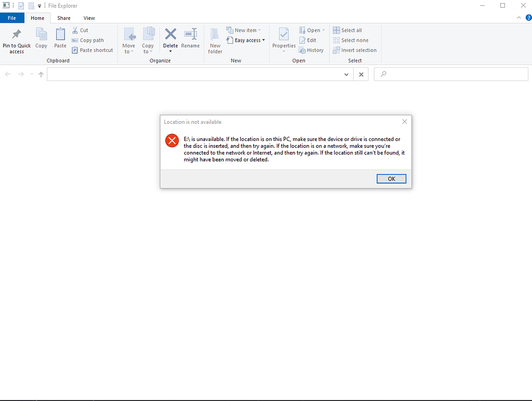Switch to the Home ribbon tab

coord(37,18)
